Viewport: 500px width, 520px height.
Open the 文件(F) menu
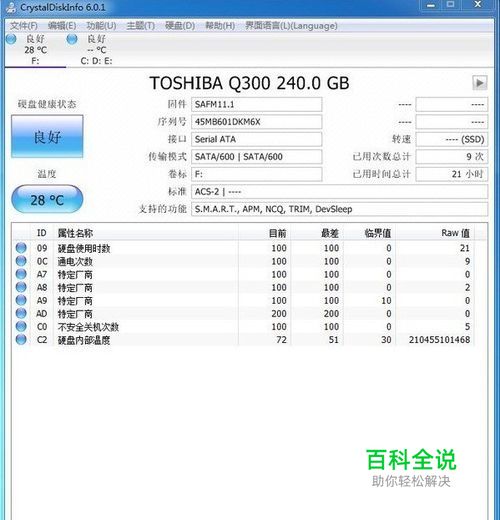pyautogui.click(x=23, y=26)
